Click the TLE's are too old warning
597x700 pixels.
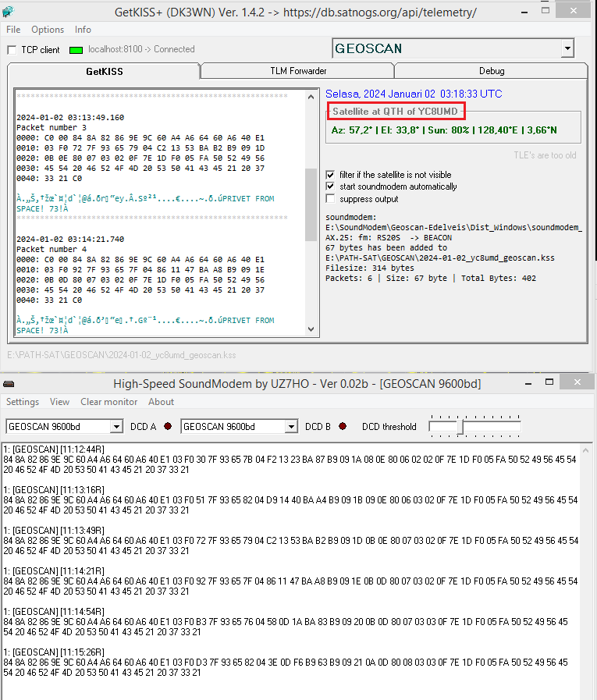[545, 155]
